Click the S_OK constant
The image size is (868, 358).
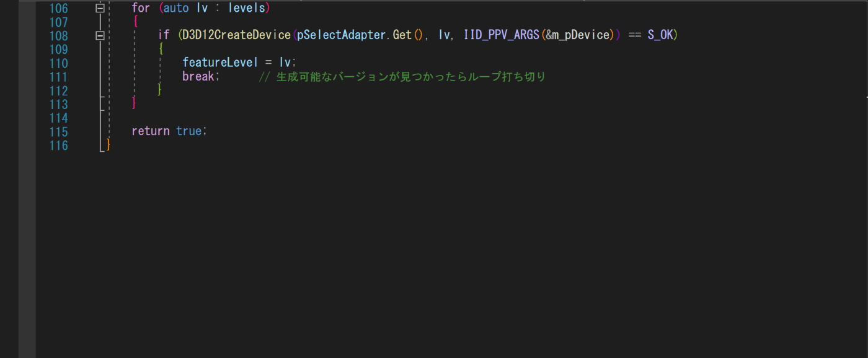660,35
